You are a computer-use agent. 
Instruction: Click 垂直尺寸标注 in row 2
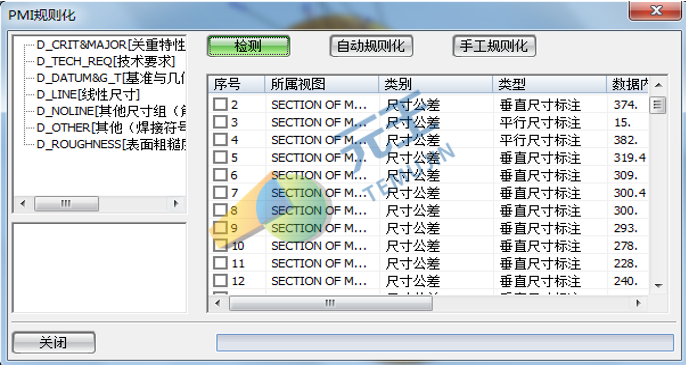(x=540, y=105)
